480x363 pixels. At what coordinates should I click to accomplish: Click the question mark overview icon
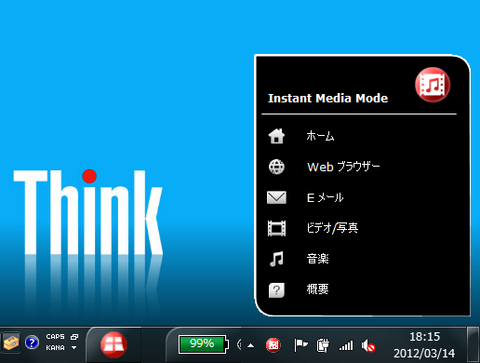[x=277, y=290]
